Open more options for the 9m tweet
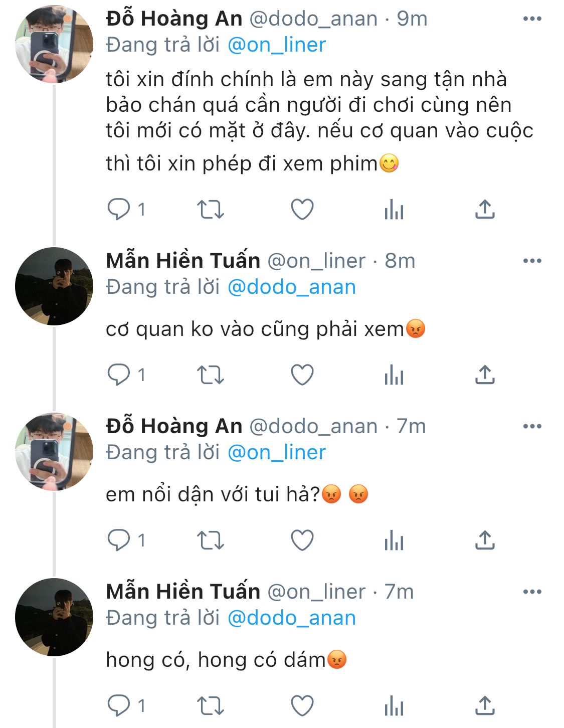 pyautogui.click(x=532, y=19)
